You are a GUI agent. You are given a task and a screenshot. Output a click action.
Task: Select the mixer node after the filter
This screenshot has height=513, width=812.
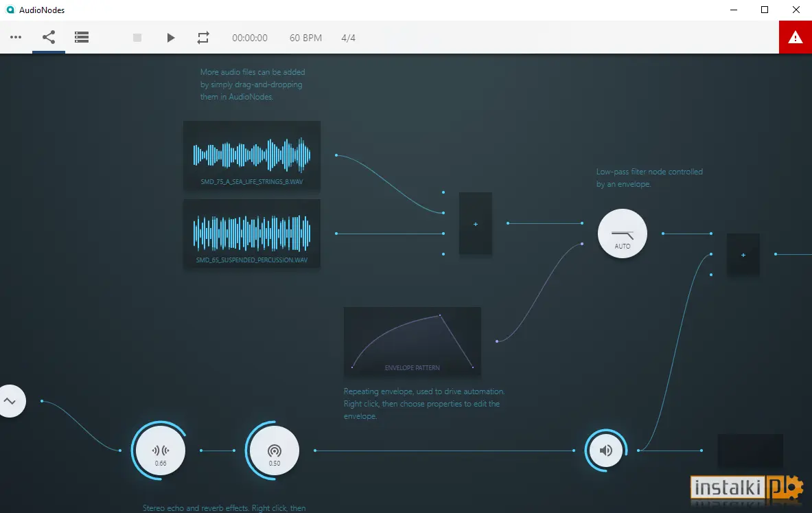coord(743,254)
